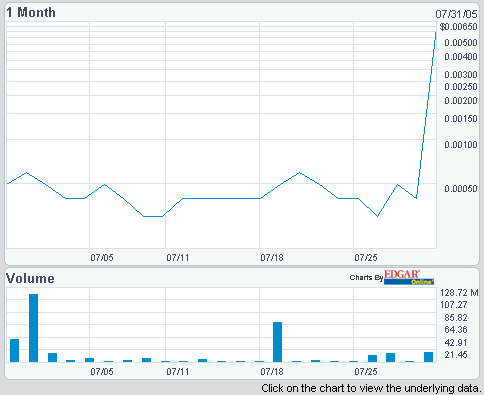Click the 85.82 volume axis label
Viewport: 484px width, 395px height.
coord(456,318)
